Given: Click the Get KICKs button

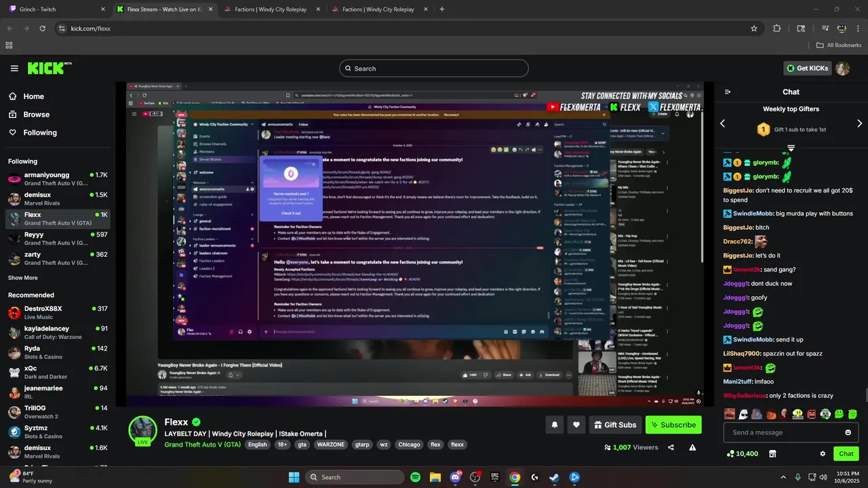Looking at the screenshot, I should 807,68.
